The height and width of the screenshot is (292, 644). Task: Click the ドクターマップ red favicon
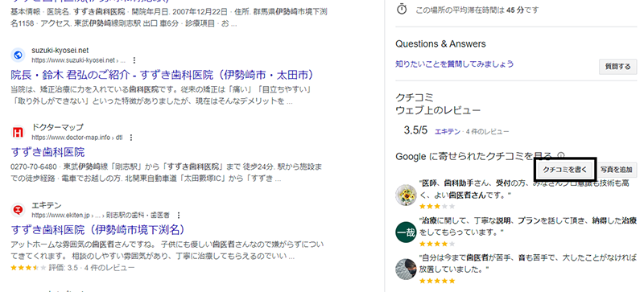coord(18,132)
